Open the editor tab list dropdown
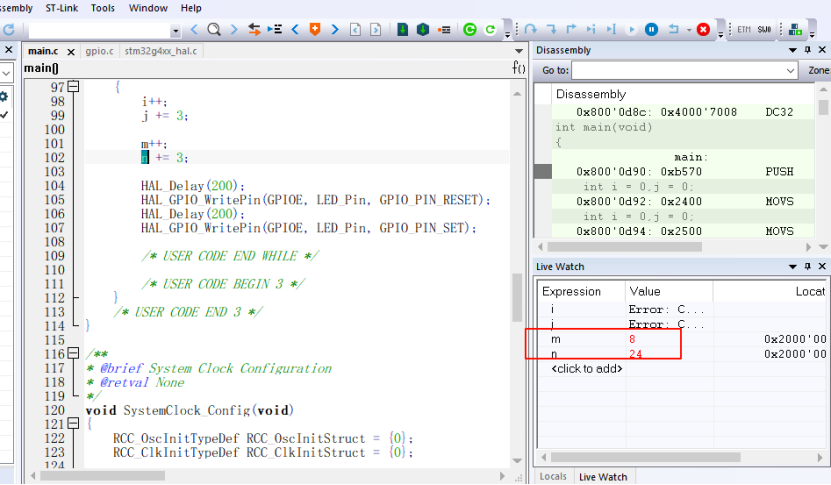The height and width of the screenshot is (485, 831). click(519, 51)
